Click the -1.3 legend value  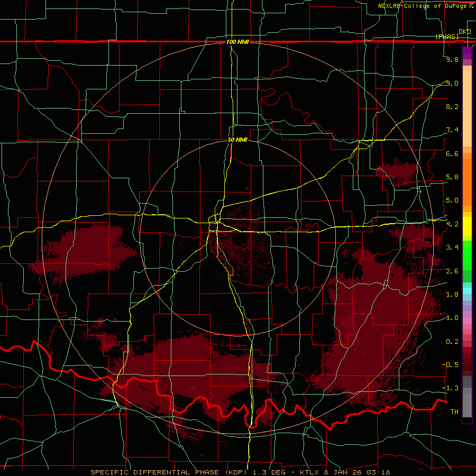click(451, 388)
